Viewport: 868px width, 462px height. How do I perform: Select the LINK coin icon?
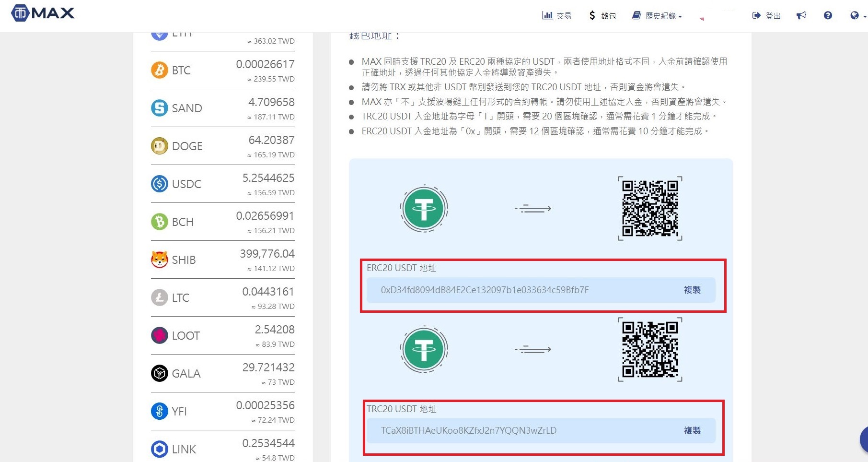pos(160,449)
